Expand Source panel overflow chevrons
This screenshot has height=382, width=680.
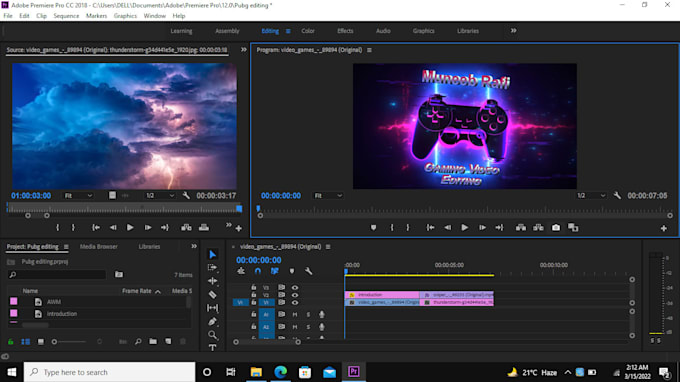coord(244,50)
